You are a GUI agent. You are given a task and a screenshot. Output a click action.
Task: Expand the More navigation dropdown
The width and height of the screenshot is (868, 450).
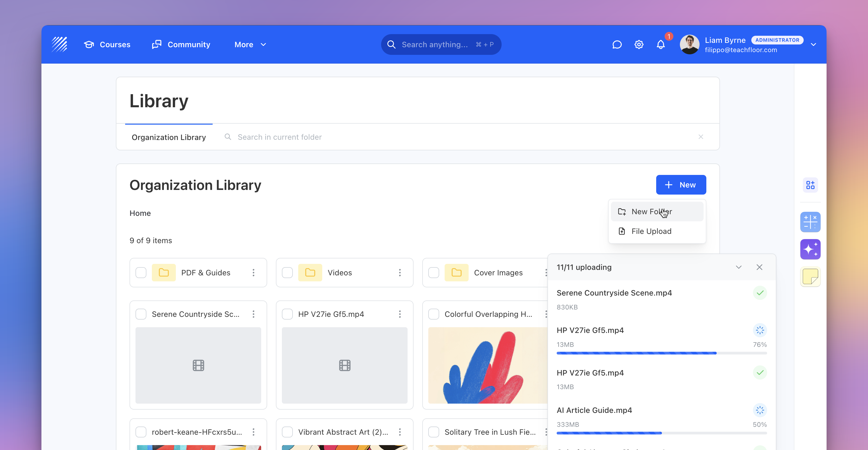(250, 44)
